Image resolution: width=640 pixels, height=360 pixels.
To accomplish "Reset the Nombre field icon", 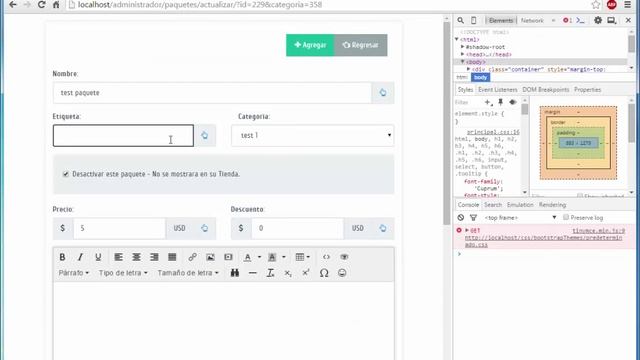I will (x=383, y=93).
